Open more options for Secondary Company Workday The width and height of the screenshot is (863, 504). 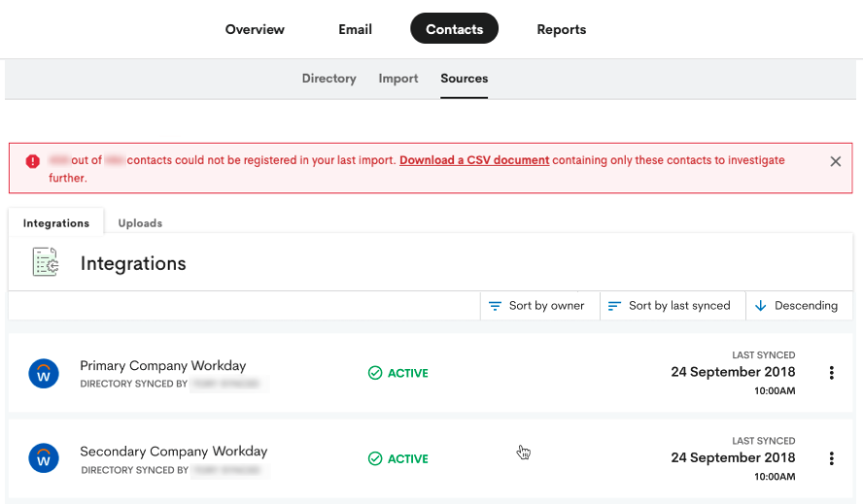coord(832,458)
